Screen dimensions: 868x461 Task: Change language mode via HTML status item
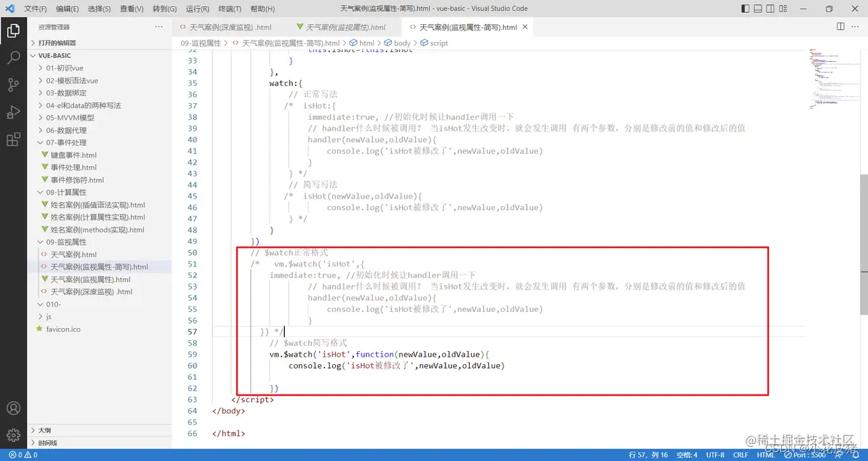pyautogui.click(x=766, y=455)
